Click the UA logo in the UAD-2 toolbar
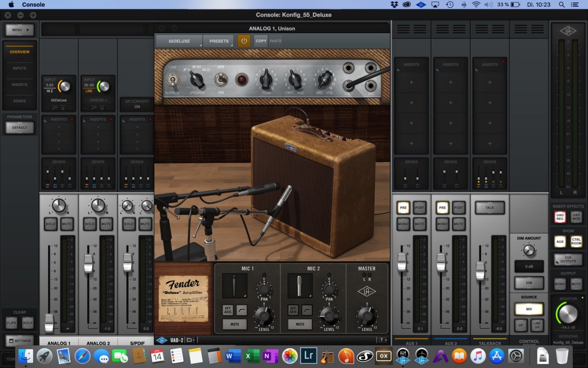This screenshot has width=588, height=368. pyautogui.click(x=162, y=340)
